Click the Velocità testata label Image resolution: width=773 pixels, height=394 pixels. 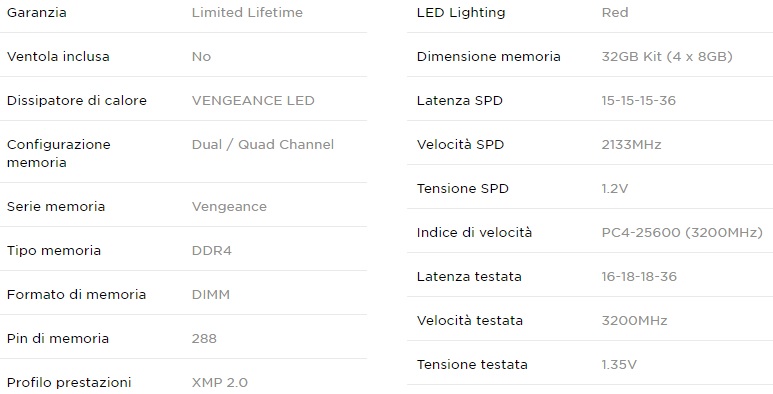[469, 321]
